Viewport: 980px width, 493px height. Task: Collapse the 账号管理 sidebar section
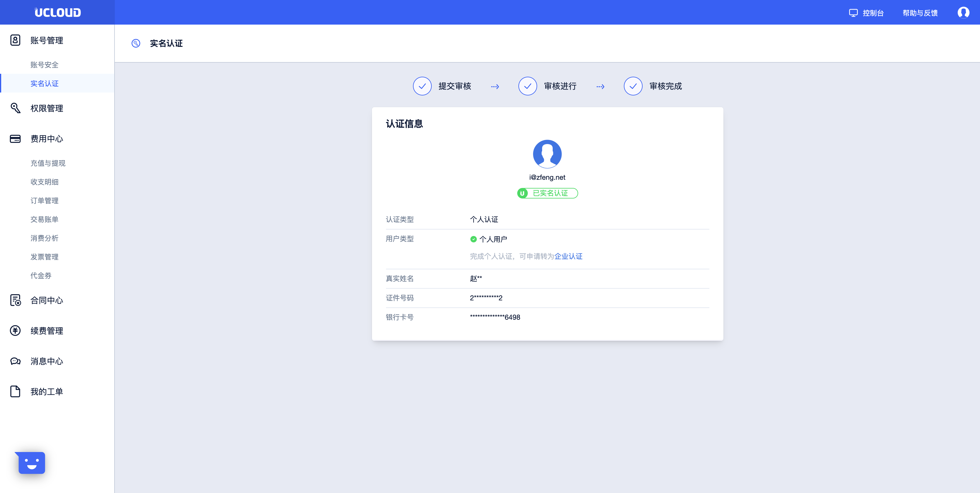tap(47, 40)
